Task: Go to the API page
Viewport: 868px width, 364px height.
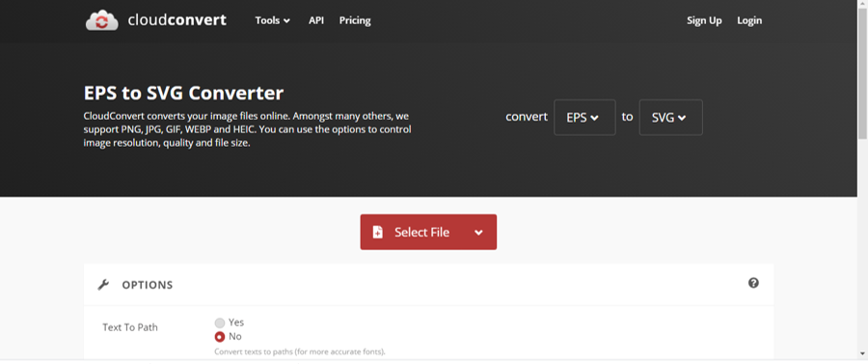Action: [x=316, y=20]
